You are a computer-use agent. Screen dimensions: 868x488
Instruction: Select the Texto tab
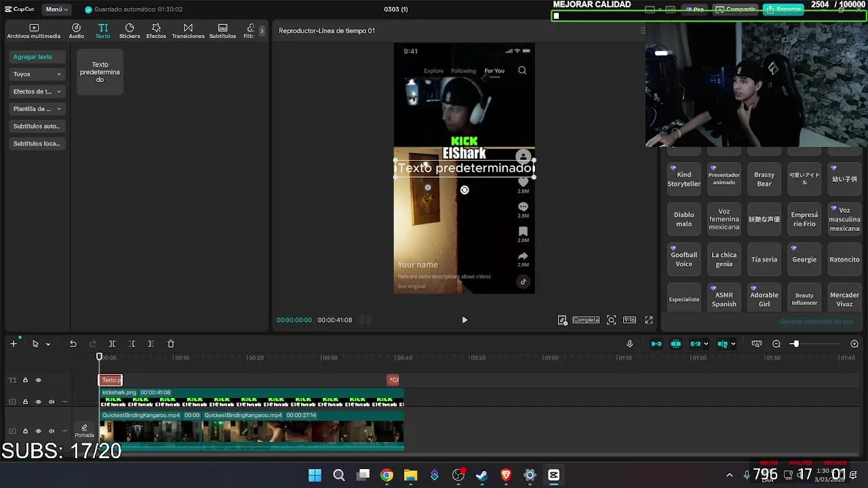[102, 31]
